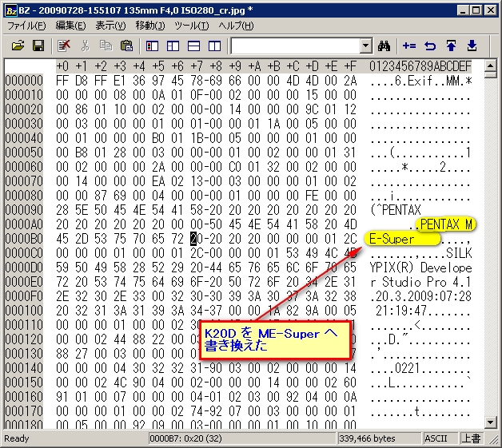Jump to file top with up arrow icon
Image resolution: width=502 pixels, height=448 pixels.
coord(451,46)
